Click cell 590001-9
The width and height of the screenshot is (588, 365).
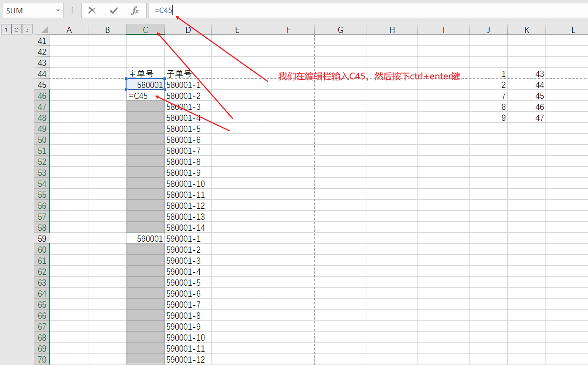(188, 326)
